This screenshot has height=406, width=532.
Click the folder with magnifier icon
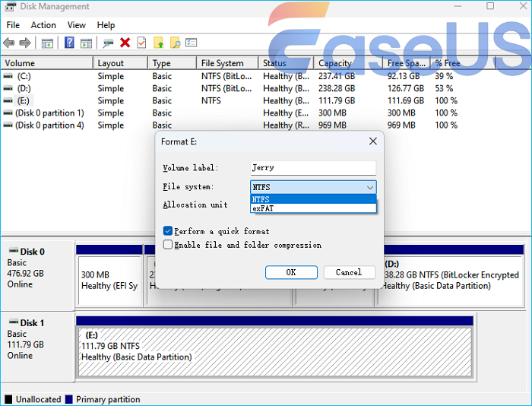(x=175, y=43)
